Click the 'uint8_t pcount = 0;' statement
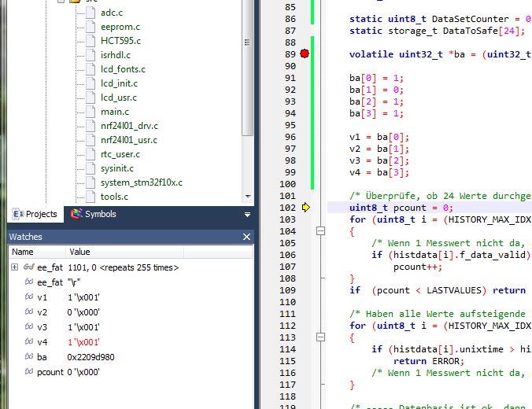 click(401, 208)
